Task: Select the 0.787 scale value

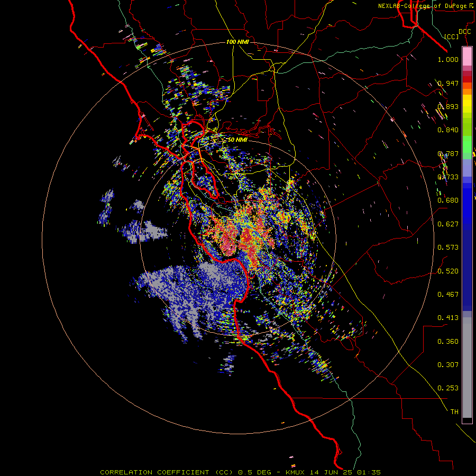Action: 448,153
